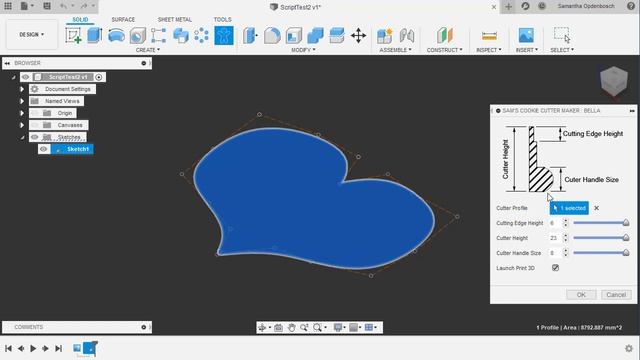The width and height of the screenshot is (640, 360).
Task: Expand the Canvases folder node
Action: [22, 125]
